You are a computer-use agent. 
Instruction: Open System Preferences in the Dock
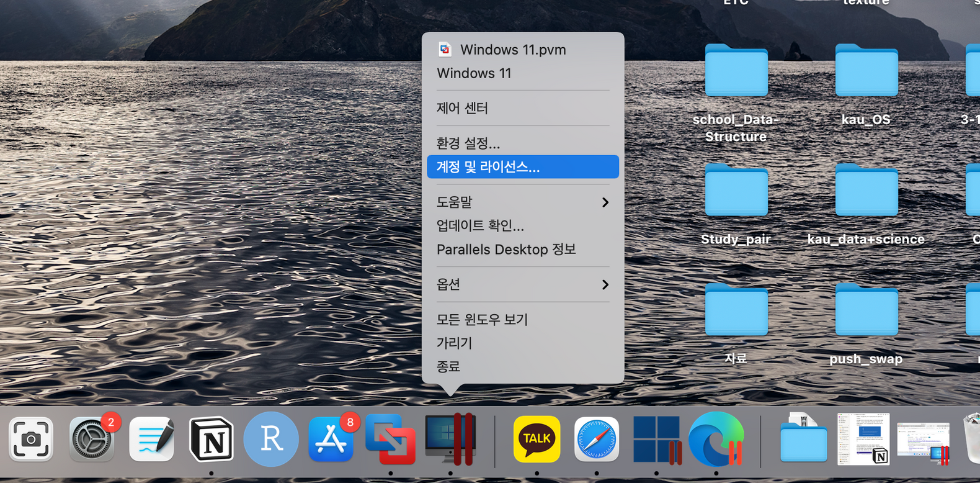click(92, 440)
